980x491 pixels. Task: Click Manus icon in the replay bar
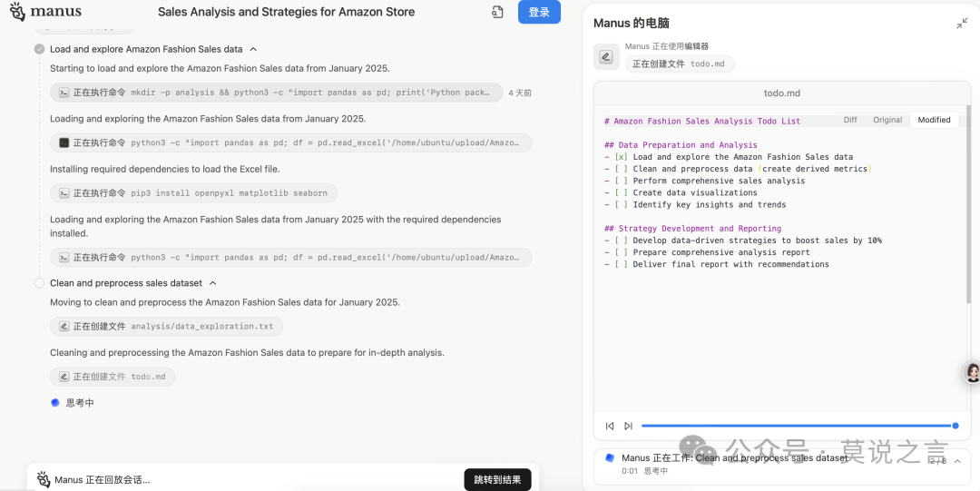44,480
